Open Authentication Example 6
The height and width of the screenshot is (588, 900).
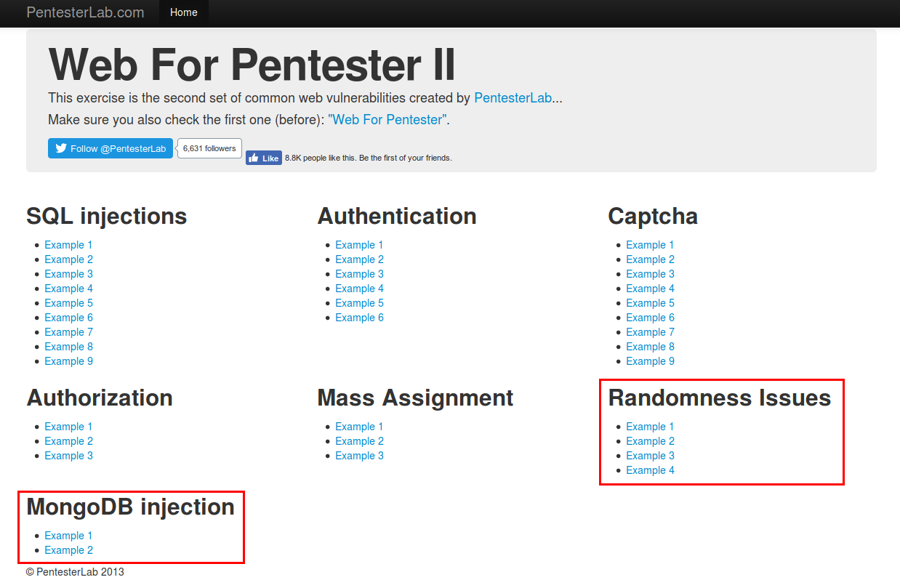(x=359, y=317)
